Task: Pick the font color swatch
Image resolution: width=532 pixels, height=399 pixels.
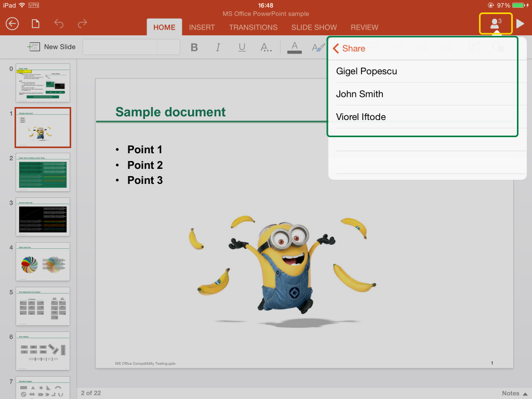Action: [x=295, y=47]
